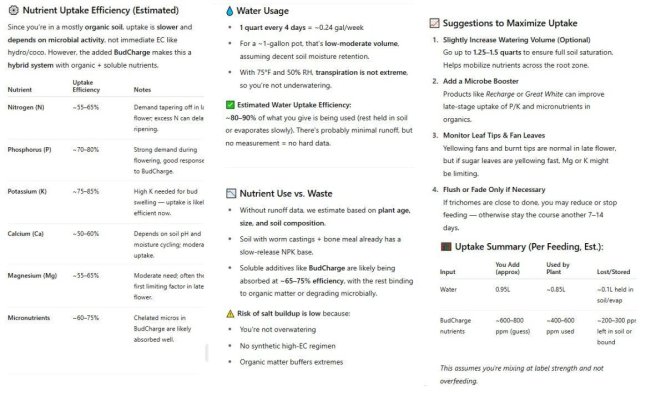Click the chart icon beside Nutrient Use vs. Waste
Viewport: 666px width, 400px height.
click(231, 194)
